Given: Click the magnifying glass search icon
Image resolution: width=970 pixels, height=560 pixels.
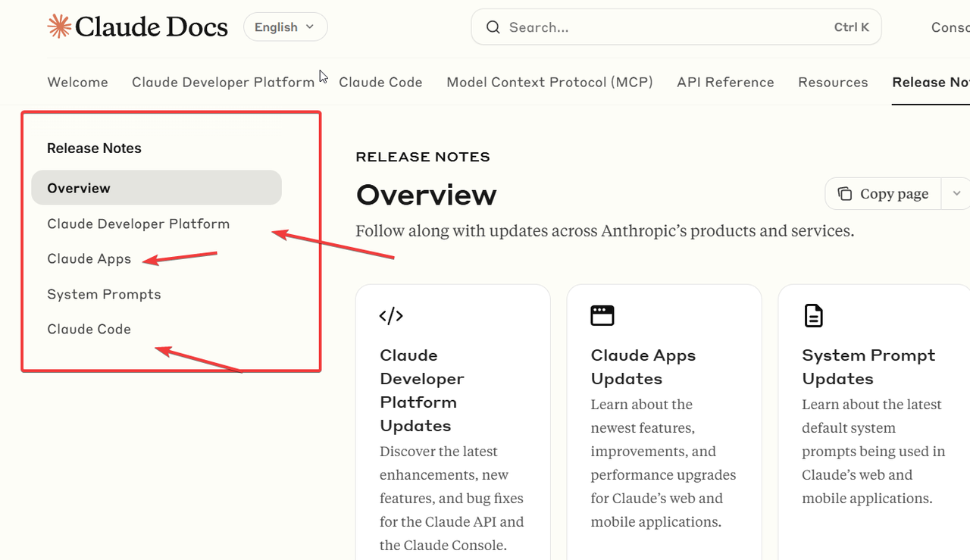Looking at the screenshot, I should click(493, 27).
